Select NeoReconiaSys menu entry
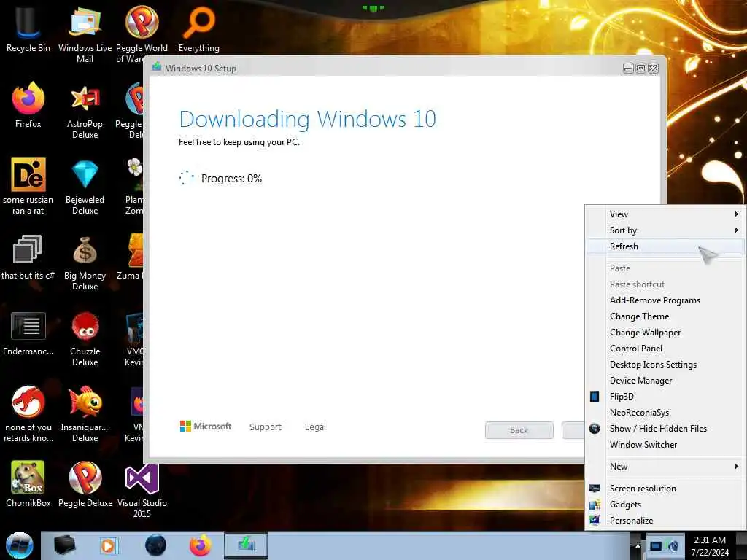 665,413
